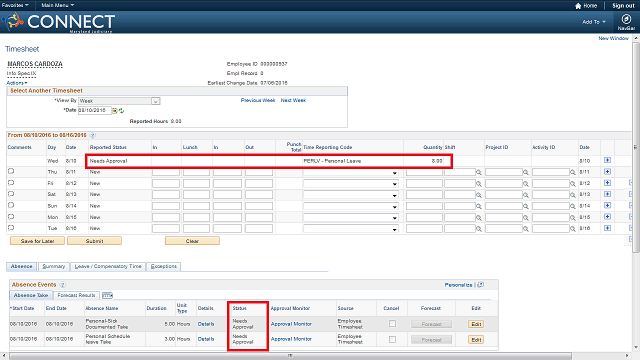Open the Add To dropdown
640x360 pixels.
point(594,22)
